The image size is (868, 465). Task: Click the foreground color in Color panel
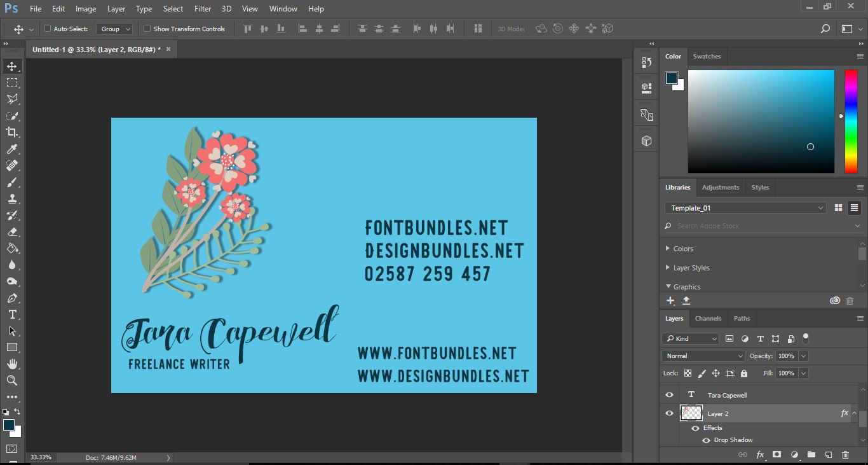pyautogui.click(x=672, y=78)
